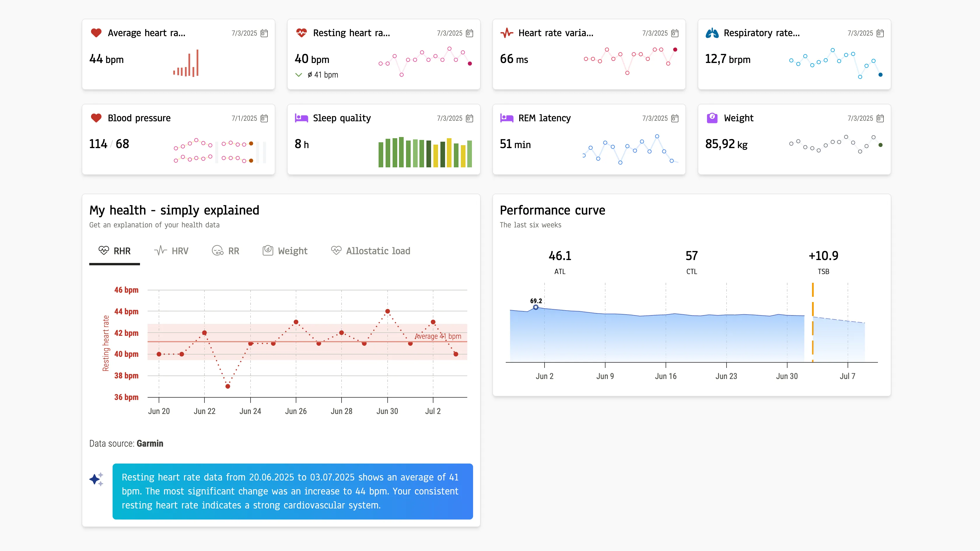This screenshot has height=551, width=980.
Task: Click the Garmin data source label
Action: pos(150,443)
